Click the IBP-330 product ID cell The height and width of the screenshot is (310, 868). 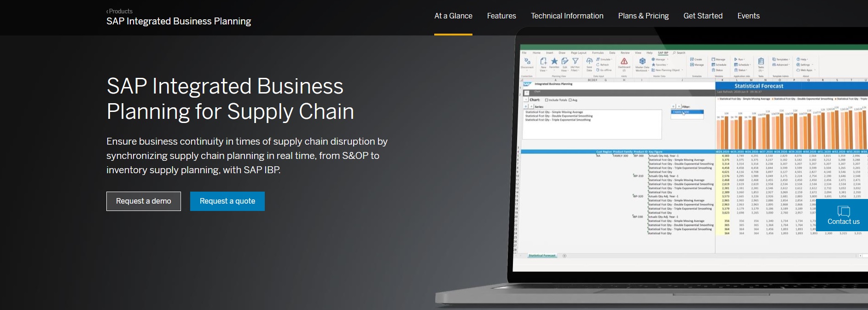point(638,216)
